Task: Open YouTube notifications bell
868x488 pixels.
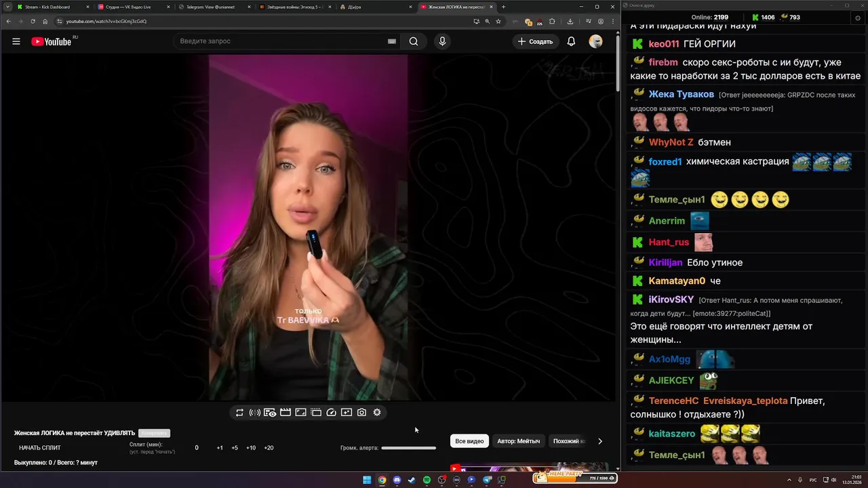Action: tap(571, 41)
